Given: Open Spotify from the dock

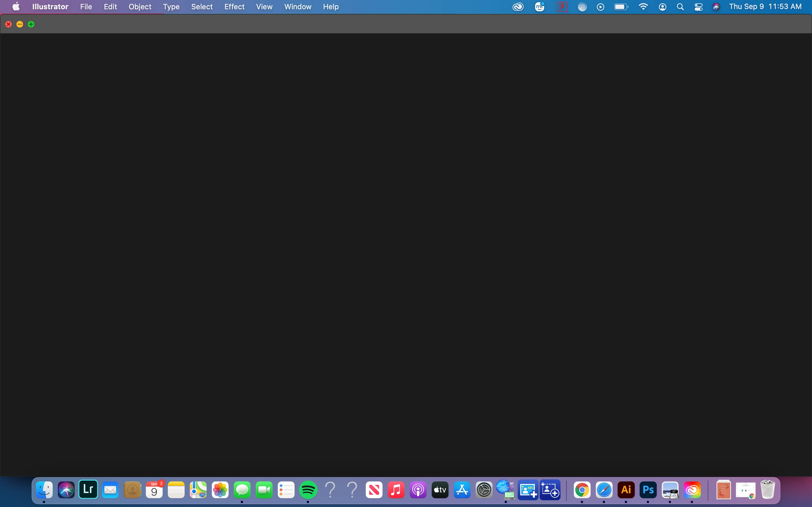Looking at the screenshot, I should [308, 490].
